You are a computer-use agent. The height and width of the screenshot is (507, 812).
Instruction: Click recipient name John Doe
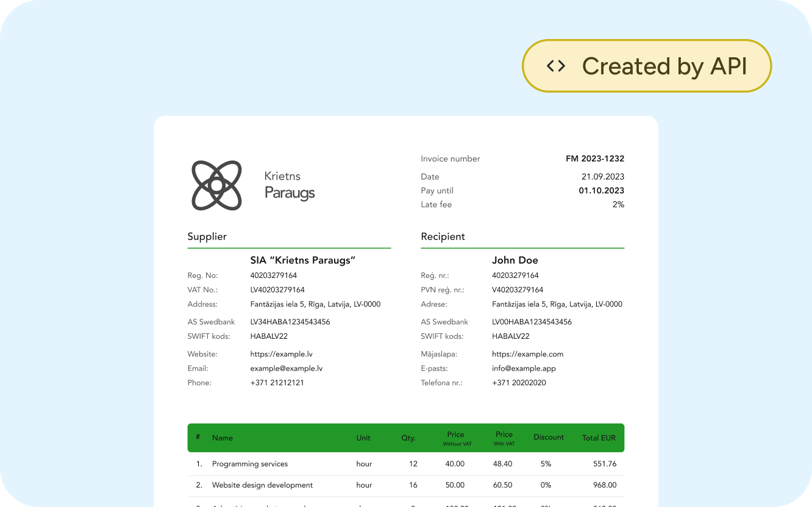[515, 260]
